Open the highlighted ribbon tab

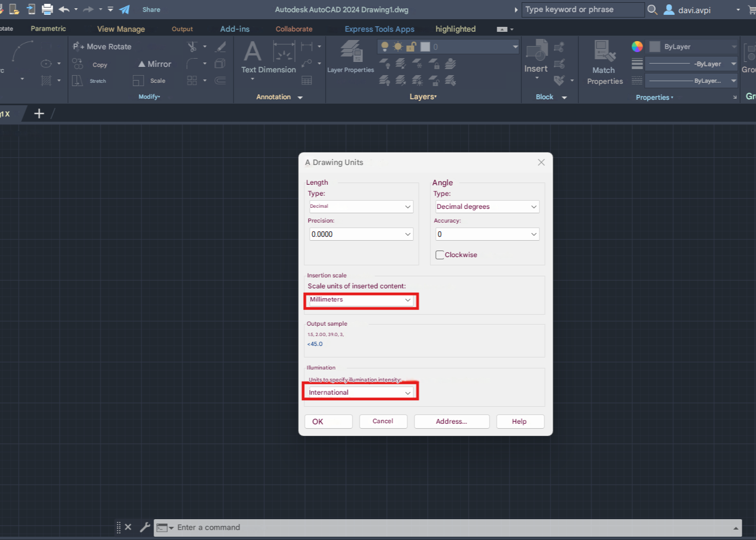pyautogui.click(x=456, y=29)
